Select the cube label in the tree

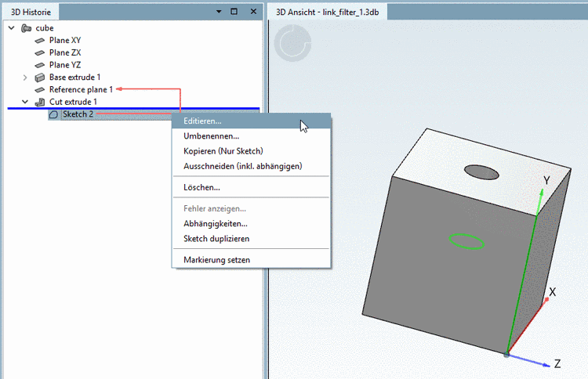tap(44, 28)
